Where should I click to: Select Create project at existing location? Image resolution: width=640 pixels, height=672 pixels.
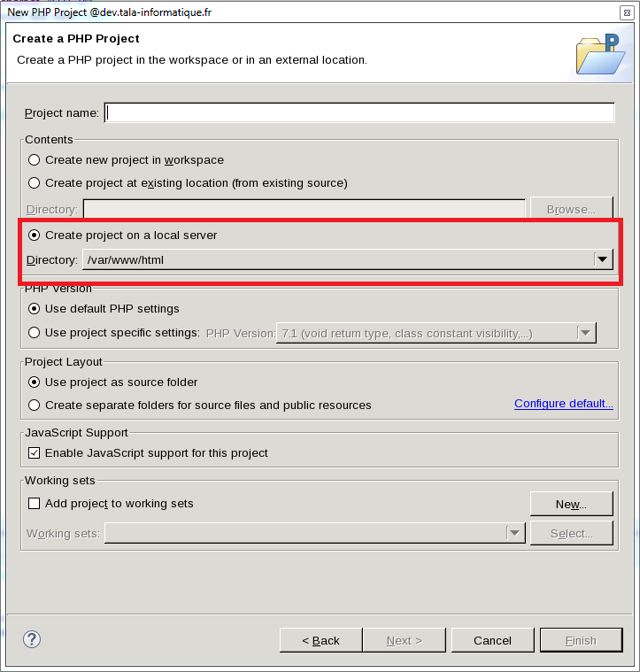pos(35,183)
